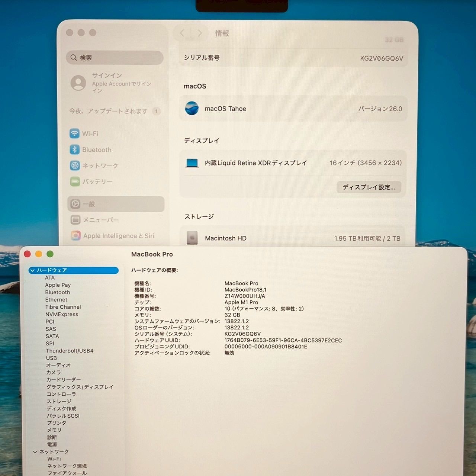Select Apple Pay in the hardware list

pyautogui.click(x=58, y=285)
